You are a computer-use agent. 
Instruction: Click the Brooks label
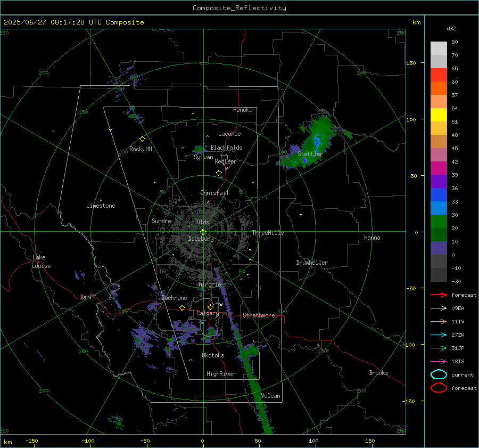[x=378, y=373]
